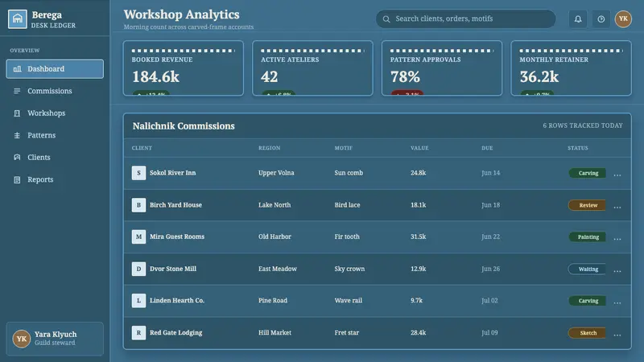Select client name Mira Guest Rooms
644x362 pixels.
[x=177, y=237]
